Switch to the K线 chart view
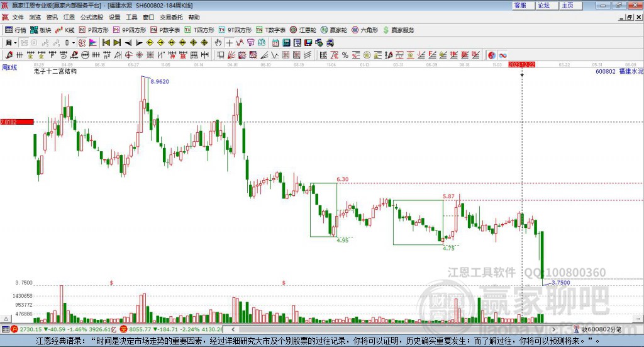This screenshot has height=347, width=644. tap(65, 30)
